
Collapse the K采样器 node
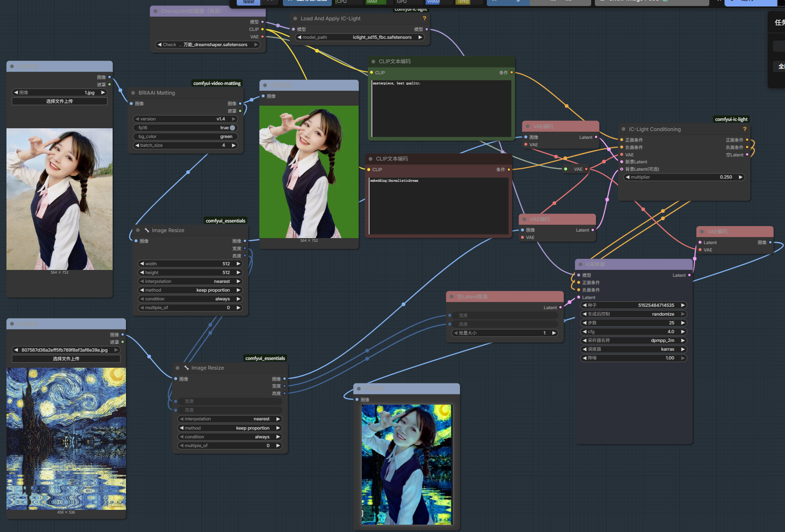coord(581,264)
